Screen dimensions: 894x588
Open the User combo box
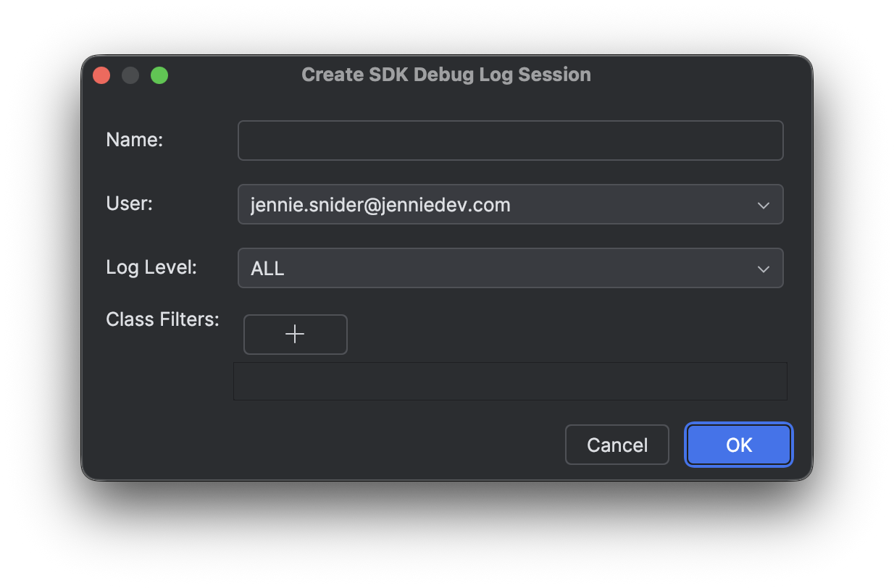point(511,204)
